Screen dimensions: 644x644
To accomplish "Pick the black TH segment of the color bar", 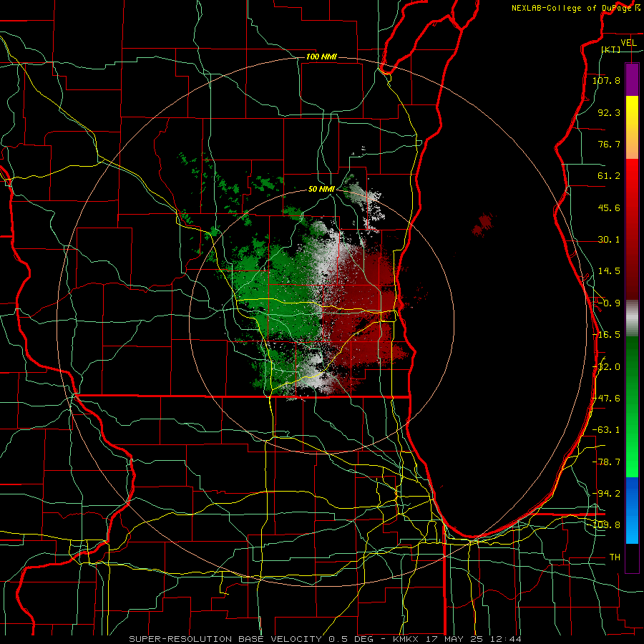I will (x=632, y=557).
